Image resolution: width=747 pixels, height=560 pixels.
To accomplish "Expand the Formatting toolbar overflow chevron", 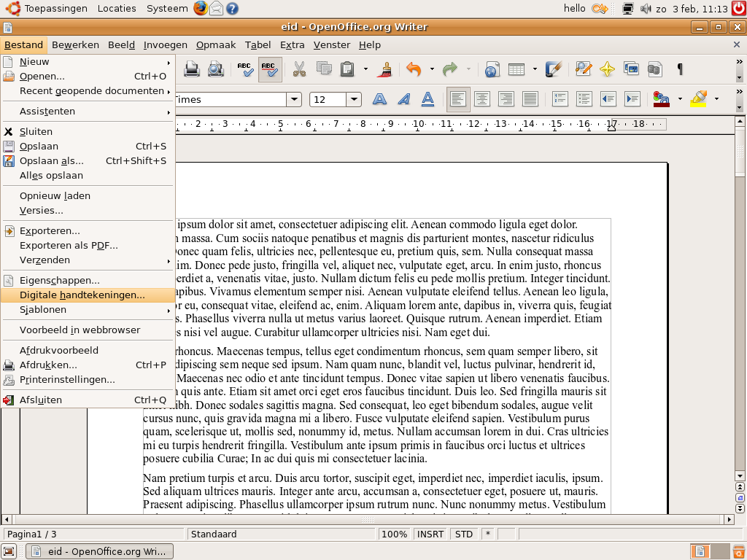I will click(x=740, y=91).
